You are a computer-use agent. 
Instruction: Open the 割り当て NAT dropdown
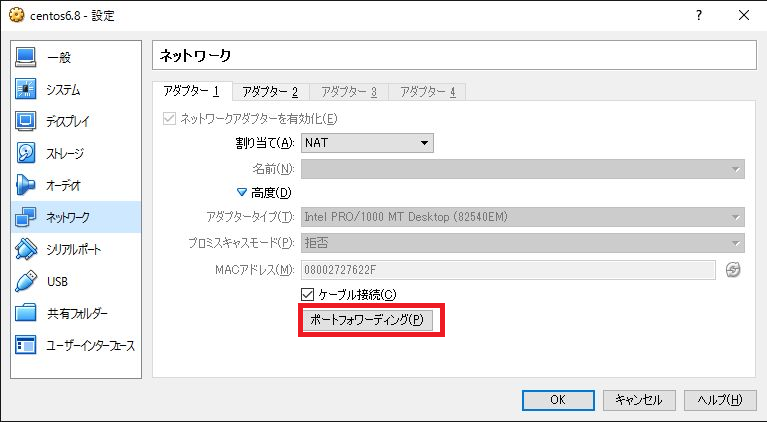pyautogui.click(x=367, y=143)
